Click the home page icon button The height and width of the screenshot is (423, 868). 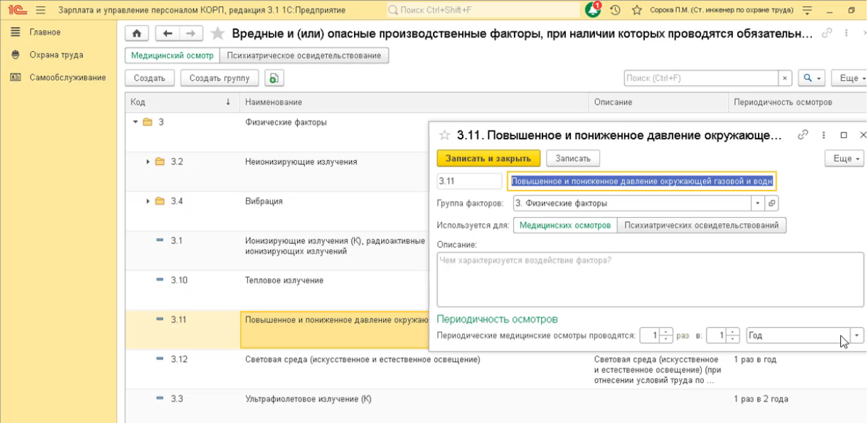(x=137, y=33)
